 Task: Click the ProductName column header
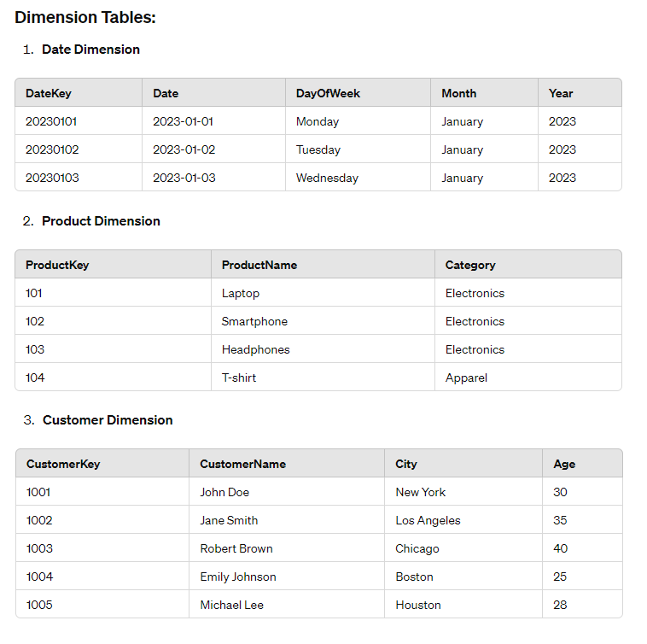click(x=259, y=265)
